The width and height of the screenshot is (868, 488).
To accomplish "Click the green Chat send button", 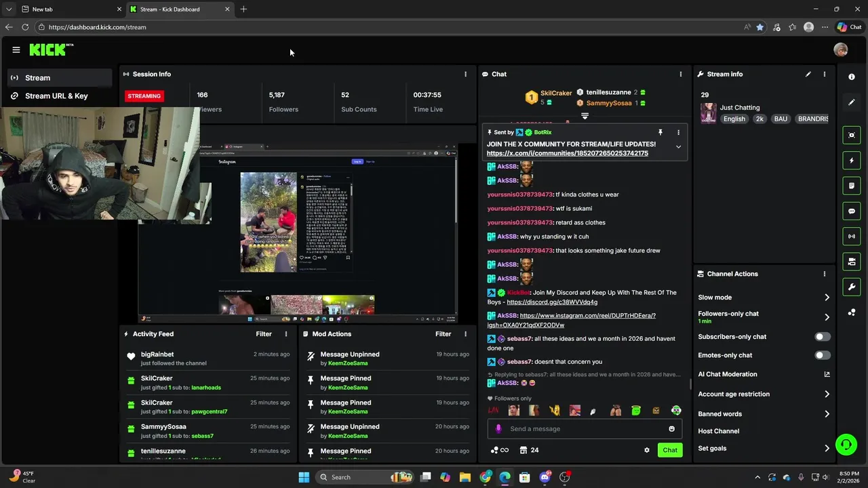I will [670, 450].
